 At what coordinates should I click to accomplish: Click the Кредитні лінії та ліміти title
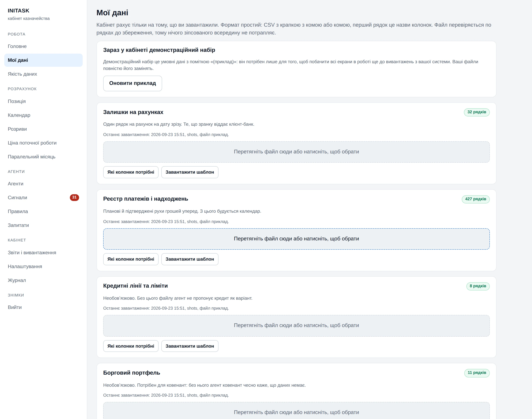tap(135, 286)
